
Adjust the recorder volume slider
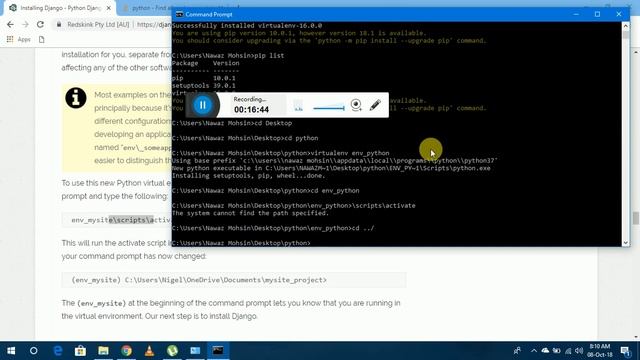329,108
